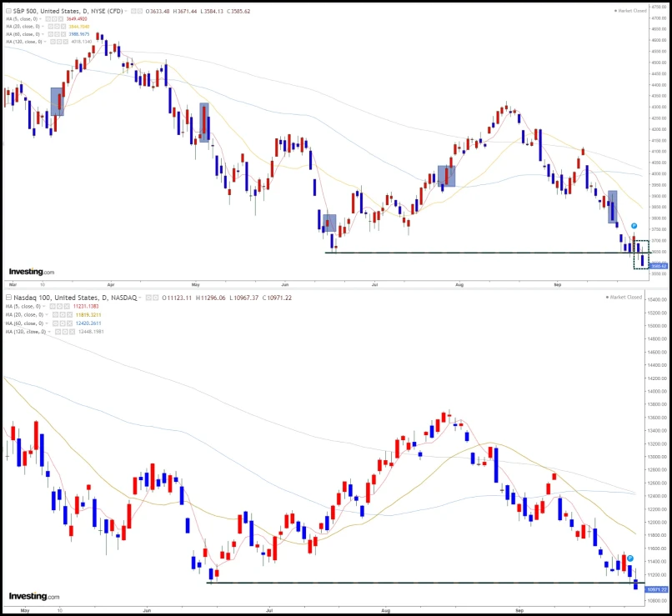This screenshot has height=616, width=672.
Task: Open dropdown for MA (60) on S&P 500 chart
Action: [43, 34]
